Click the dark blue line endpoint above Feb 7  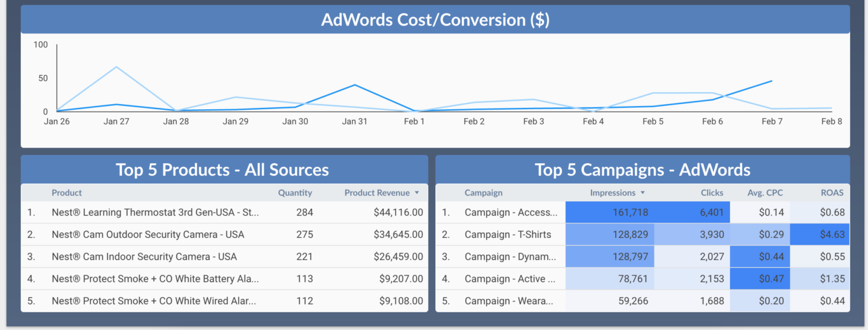[x=772, y=81]
